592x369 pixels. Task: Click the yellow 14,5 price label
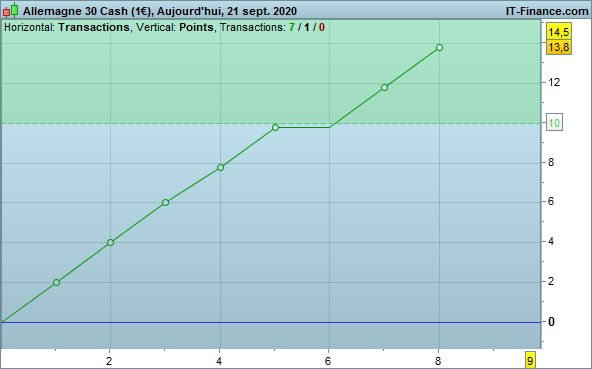tap(558, 32)
